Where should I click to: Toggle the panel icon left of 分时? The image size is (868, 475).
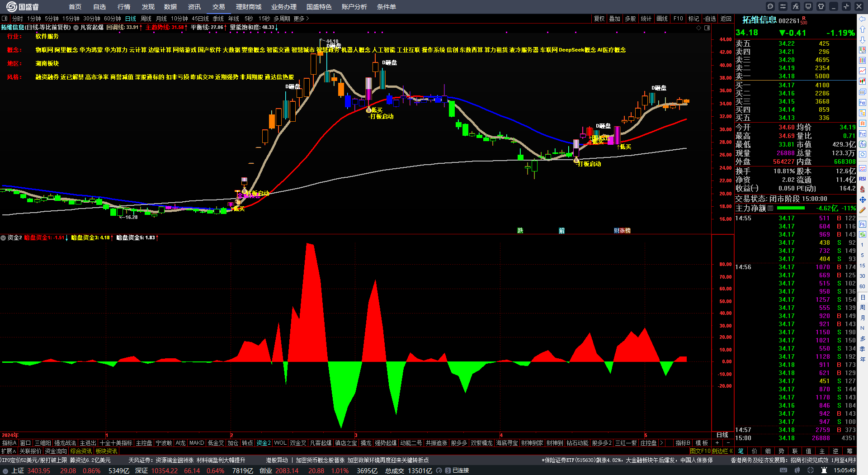click(5, 19)
